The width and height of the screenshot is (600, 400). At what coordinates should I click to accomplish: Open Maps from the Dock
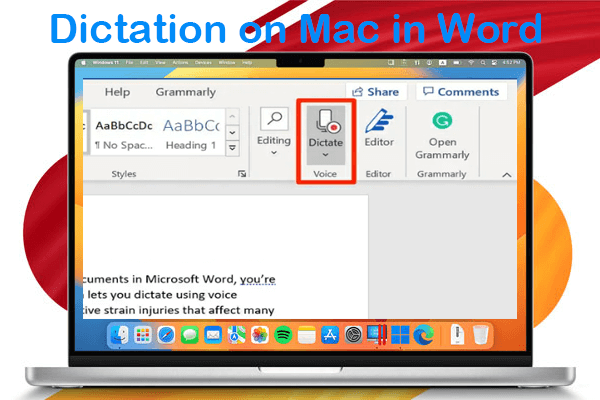point(236,335)
